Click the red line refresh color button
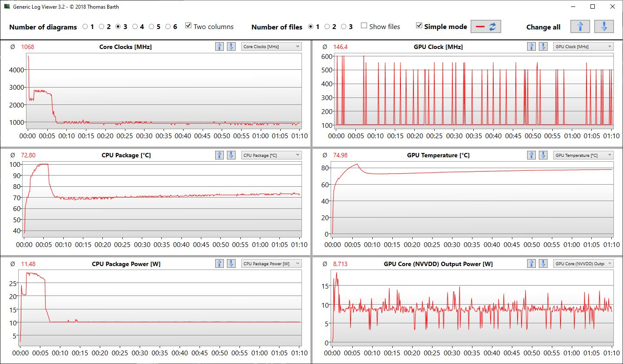Screen dimensions: 623x364 pyautogui.click(x=486, y=27)
